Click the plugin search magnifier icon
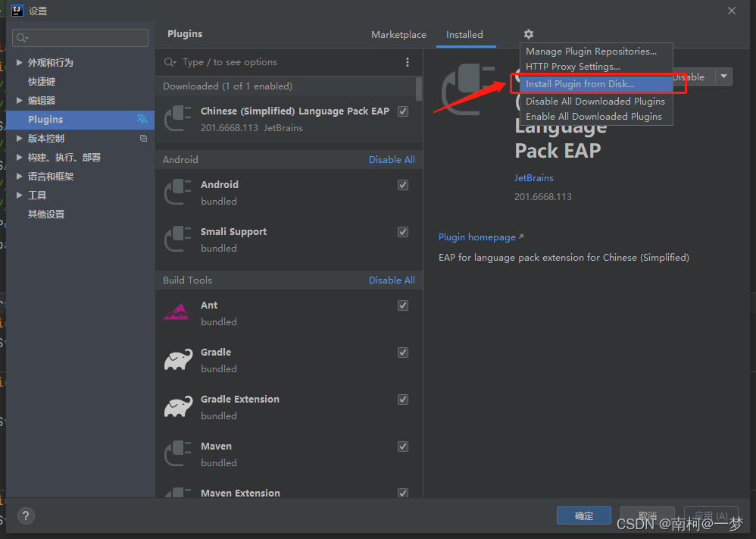The width and height of the screenshot is (756, 539). 169,62
